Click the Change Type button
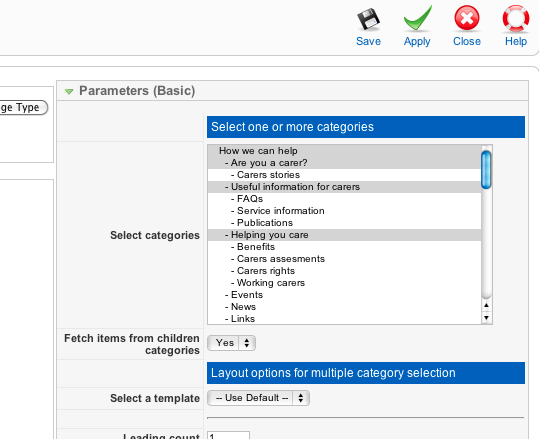 pos(22,108)
